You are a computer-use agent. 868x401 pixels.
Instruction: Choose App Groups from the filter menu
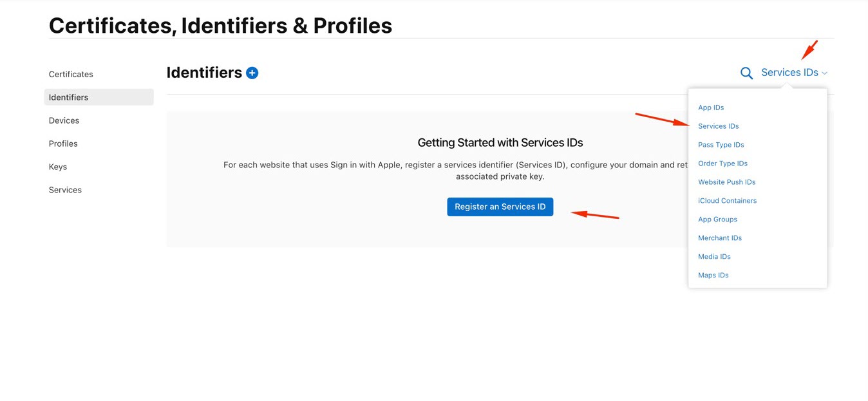718,219
